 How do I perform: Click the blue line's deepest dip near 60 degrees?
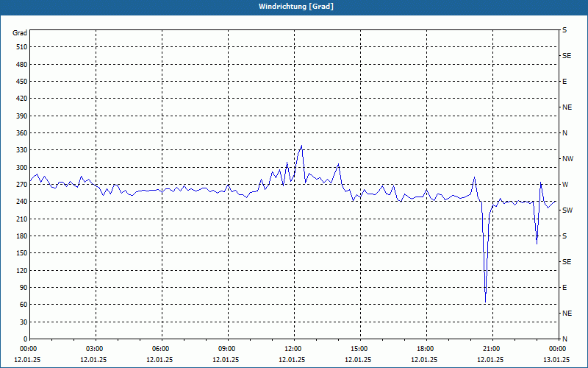[x=485, y=302]
